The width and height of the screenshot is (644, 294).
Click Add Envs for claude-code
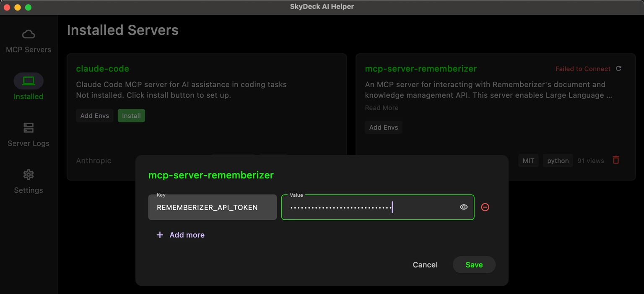click(95, 116)
